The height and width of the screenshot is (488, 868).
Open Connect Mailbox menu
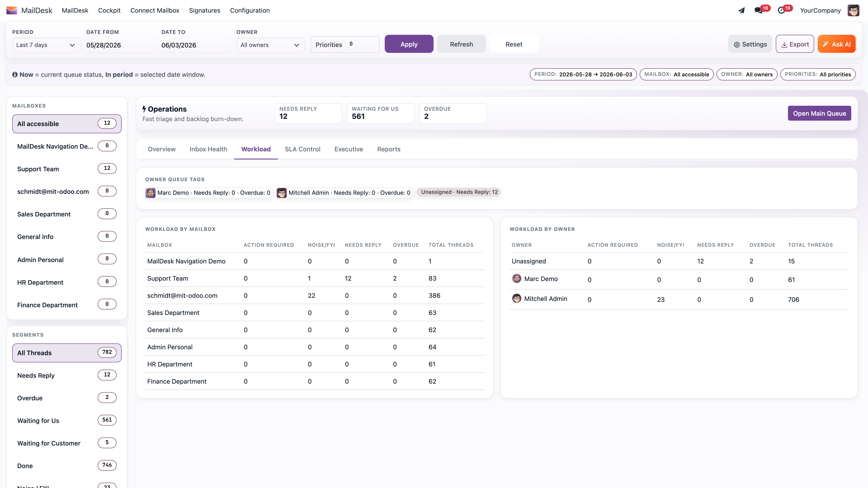(x=155, y=10)
